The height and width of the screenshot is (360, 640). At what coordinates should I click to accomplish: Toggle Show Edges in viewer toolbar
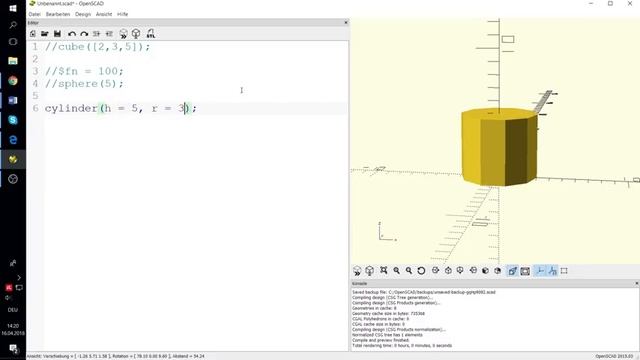point(564,271)
